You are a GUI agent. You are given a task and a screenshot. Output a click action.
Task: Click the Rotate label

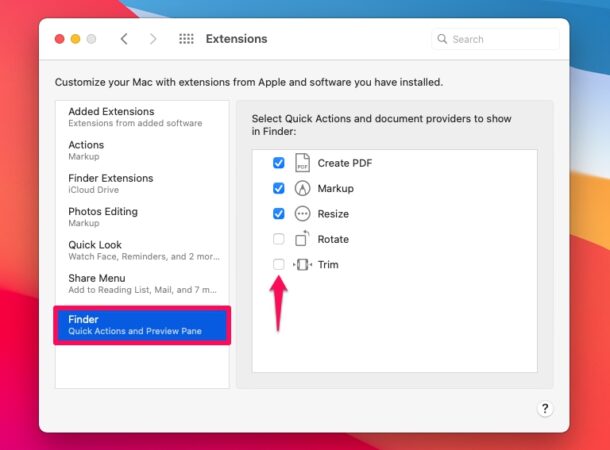coord(333,239)
